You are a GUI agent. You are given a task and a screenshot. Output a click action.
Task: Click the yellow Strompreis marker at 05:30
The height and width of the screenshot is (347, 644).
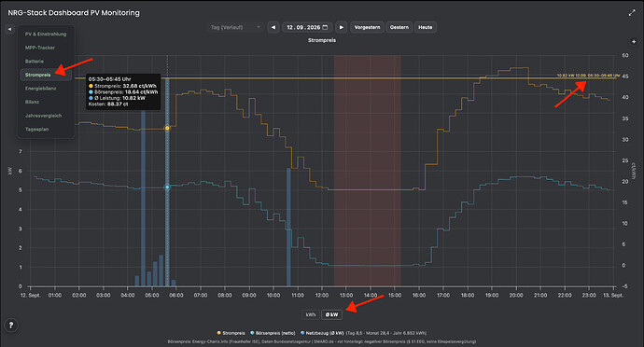(167, 128)
